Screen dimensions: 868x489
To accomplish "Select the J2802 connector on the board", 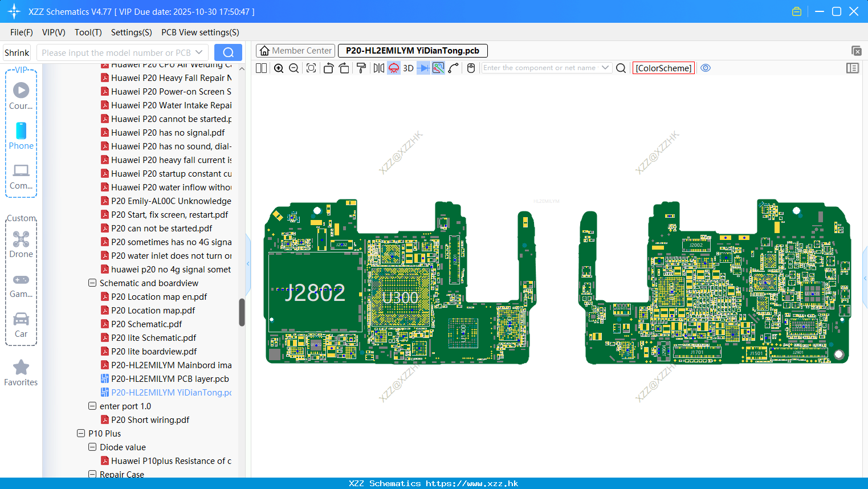I will pos(315,292).
